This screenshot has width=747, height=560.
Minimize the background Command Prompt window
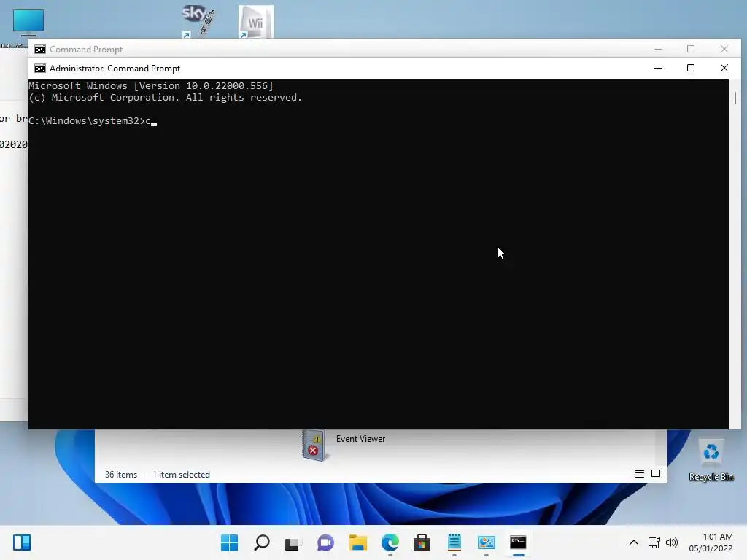coord(658,49)
